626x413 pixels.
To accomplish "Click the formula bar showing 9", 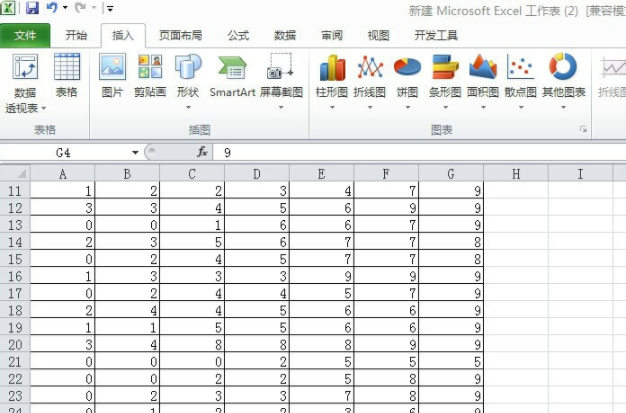I will 419,153.
